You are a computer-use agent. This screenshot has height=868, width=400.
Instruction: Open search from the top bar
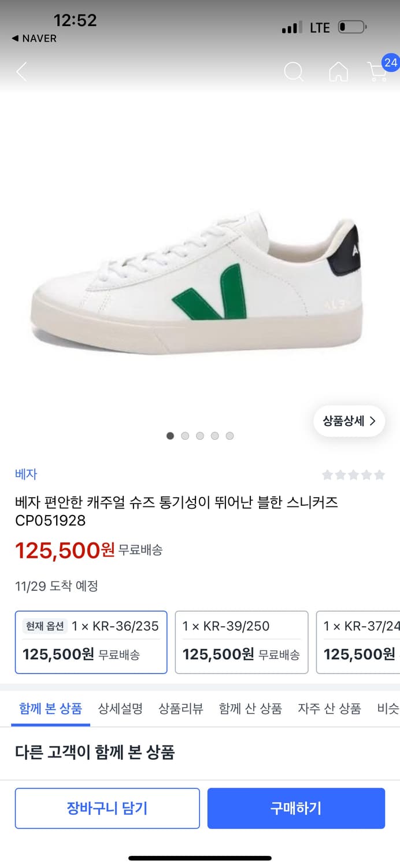coord(294,72)
